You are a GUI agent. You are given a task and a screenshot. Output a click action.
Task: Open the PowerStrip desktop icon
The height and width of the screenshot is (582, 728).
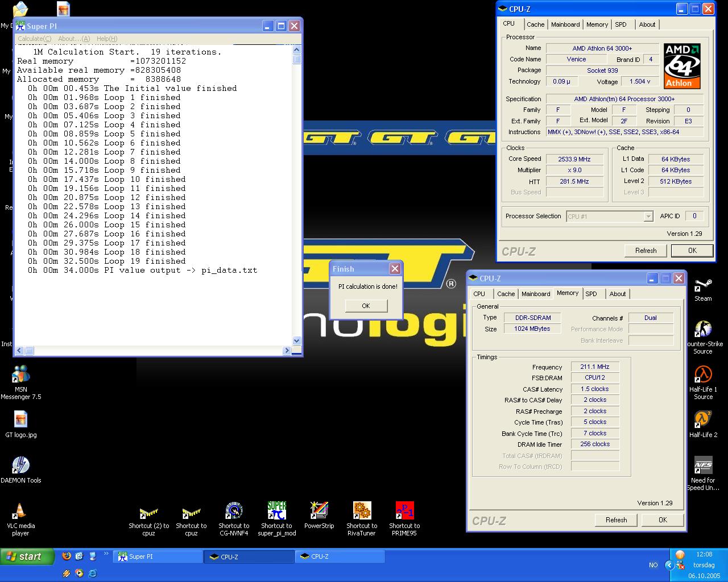point(319,515)
